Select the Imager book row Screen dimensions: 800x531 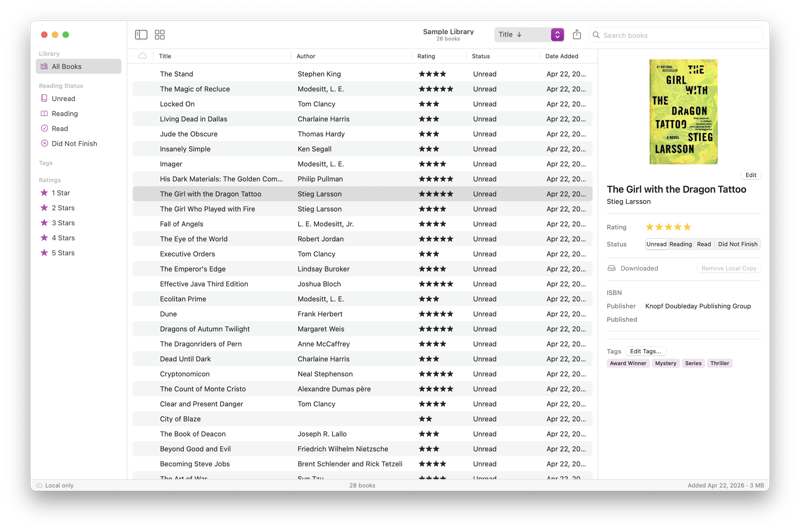click(362, 164)
